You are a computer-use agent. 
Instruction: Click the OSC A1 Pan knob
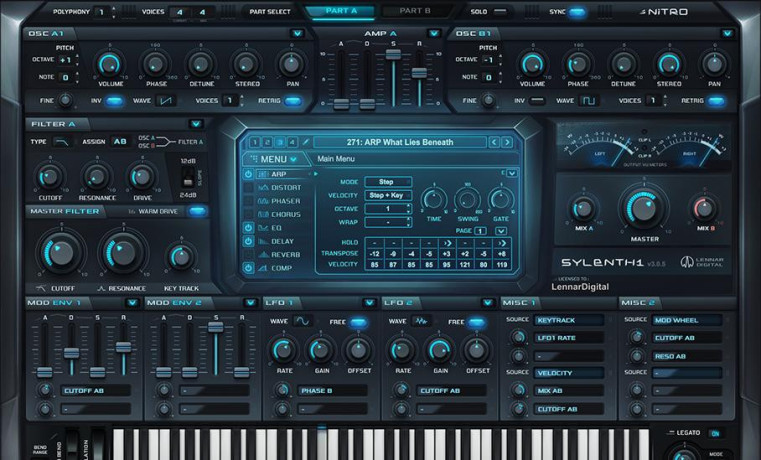coord(291,64)
